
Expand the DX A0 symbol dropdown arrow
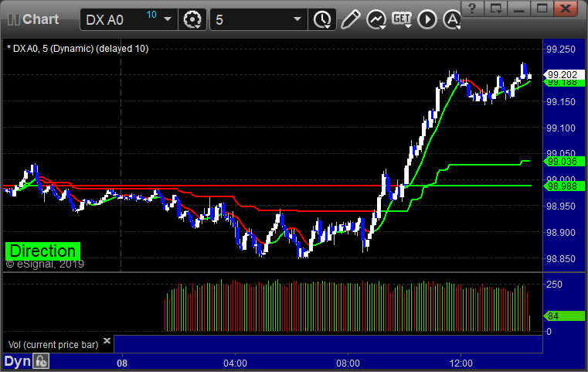point(168,19)
